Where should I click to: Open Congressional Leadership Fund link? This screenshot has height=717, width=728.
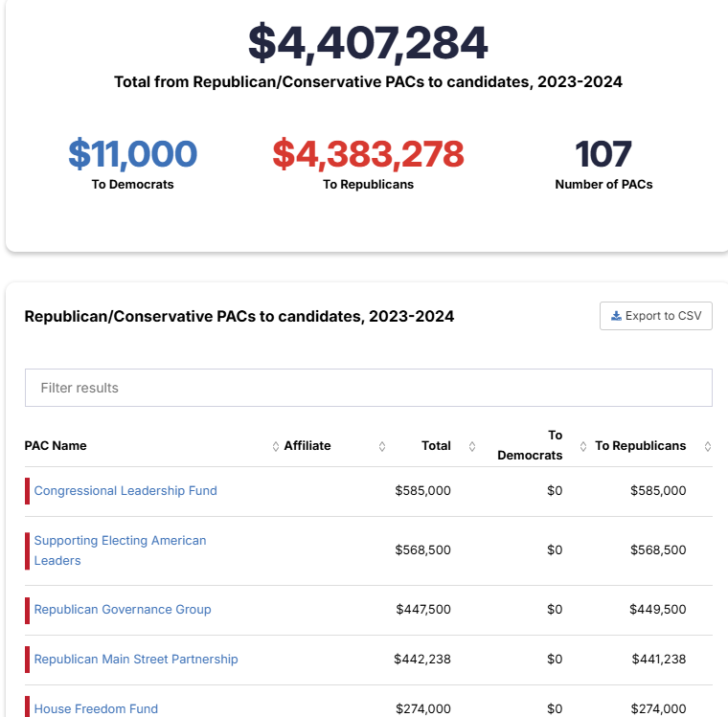click(x=125, y=490)
